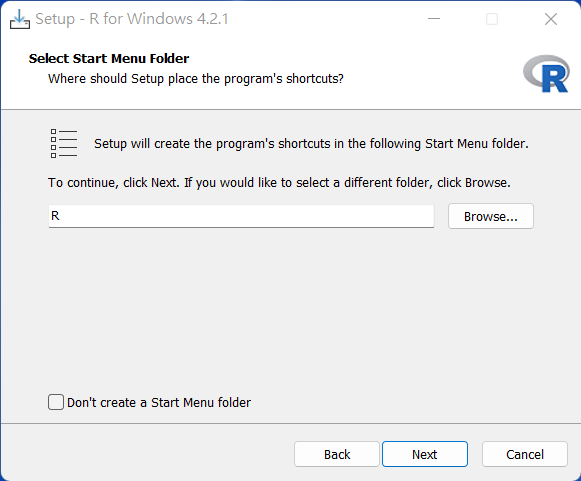Viewport: 581px width, 481px height.
Task: Click the greyed-out maximize button
Action: click(x=492, y=19)
